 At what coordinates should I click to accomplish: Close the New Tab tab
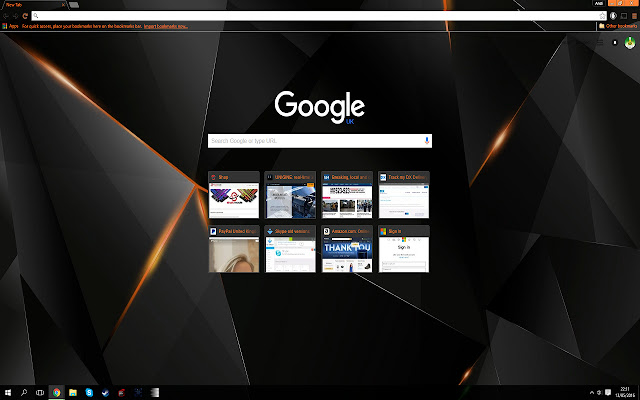pos(63,5)
